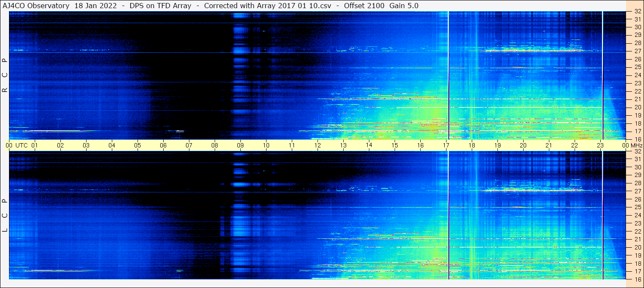Click the 21 hour label on the time axis
The image size is (644, 288).
pyautogui.click(x=549, y=145)
